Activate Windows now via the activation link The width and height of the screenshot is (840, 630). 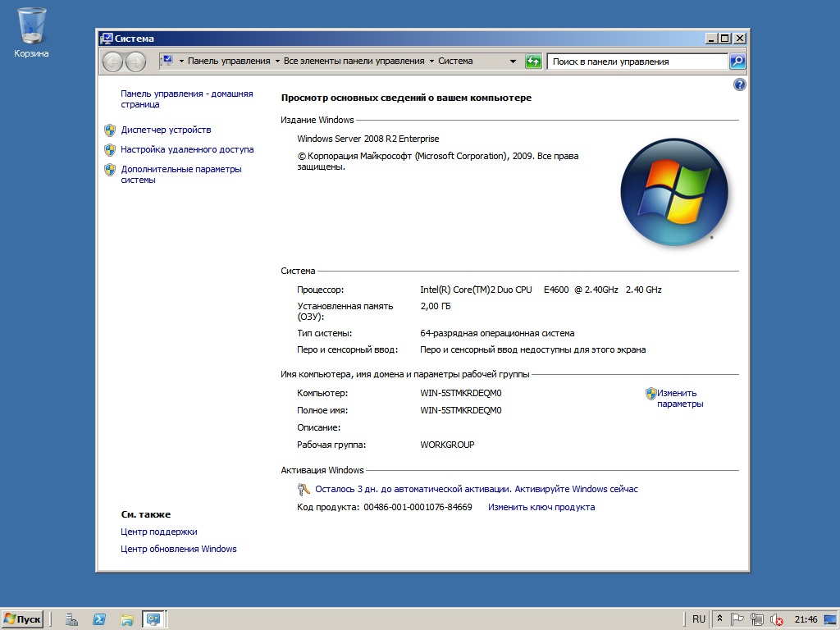point(477,489)
